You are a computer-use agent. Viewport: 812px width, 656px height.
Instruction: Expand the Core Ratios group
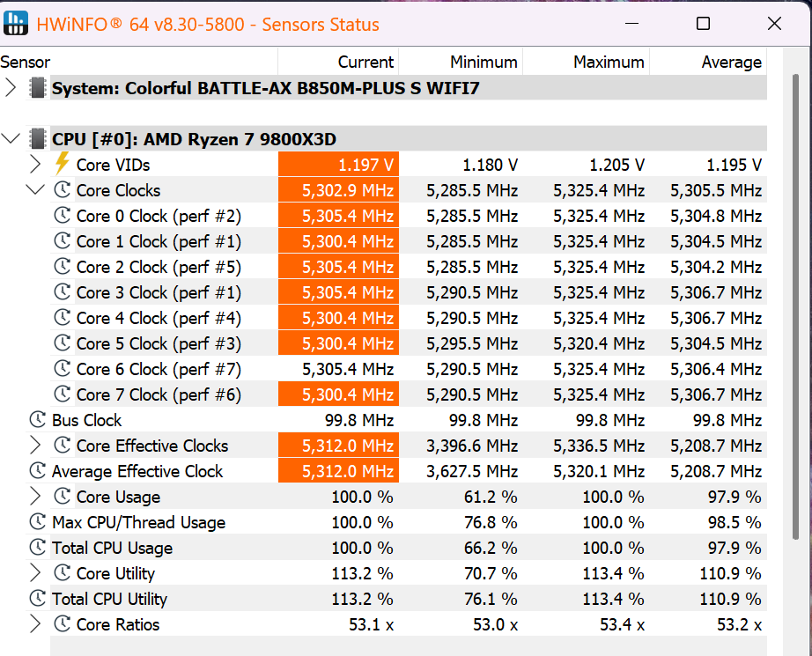point(35,624)
